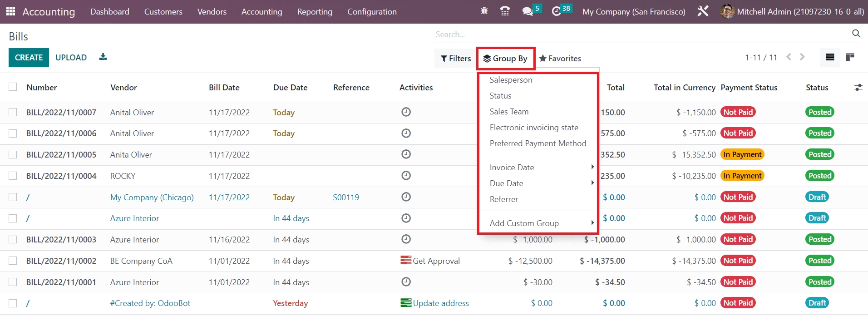
Task: Open the conversations chat icon
Action: click(527, 11)
